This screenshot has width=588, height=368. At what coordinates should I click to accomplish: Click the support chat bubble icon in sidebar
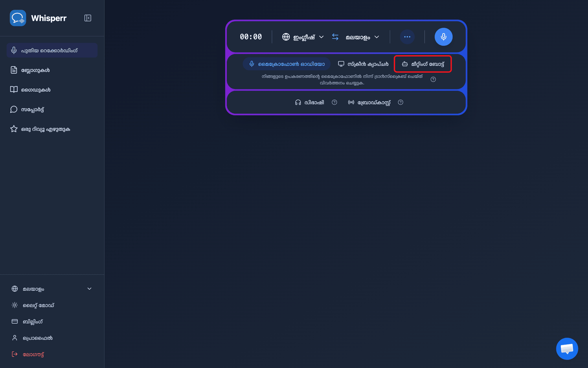14,109
